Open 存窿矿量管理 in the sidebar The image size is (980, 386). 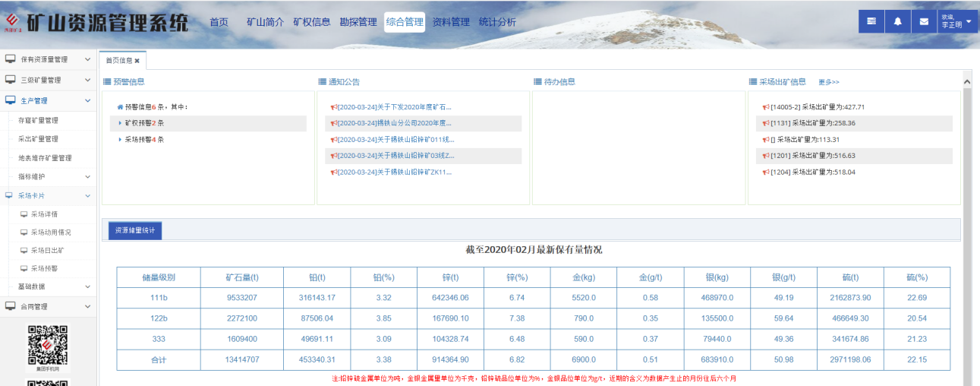click(x=38, y=120)
